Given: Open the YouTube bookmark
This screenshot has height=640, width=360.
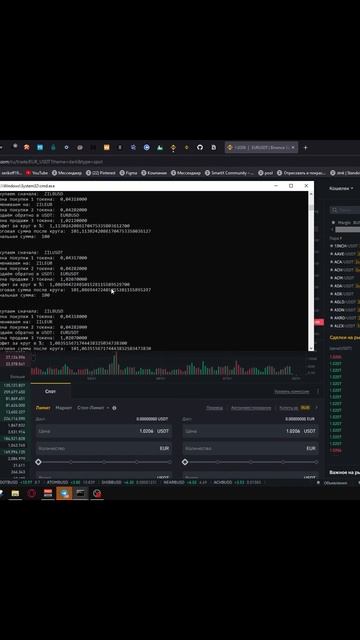Looking at the screenshot, I should (x=37, y=173).
